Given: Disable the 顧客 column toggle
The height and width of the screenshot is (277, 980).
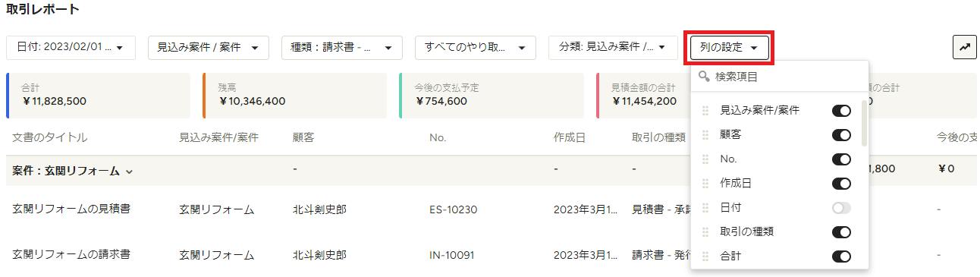Looking at the screenshot, I should pyautogui.click(x=841, y=135).
